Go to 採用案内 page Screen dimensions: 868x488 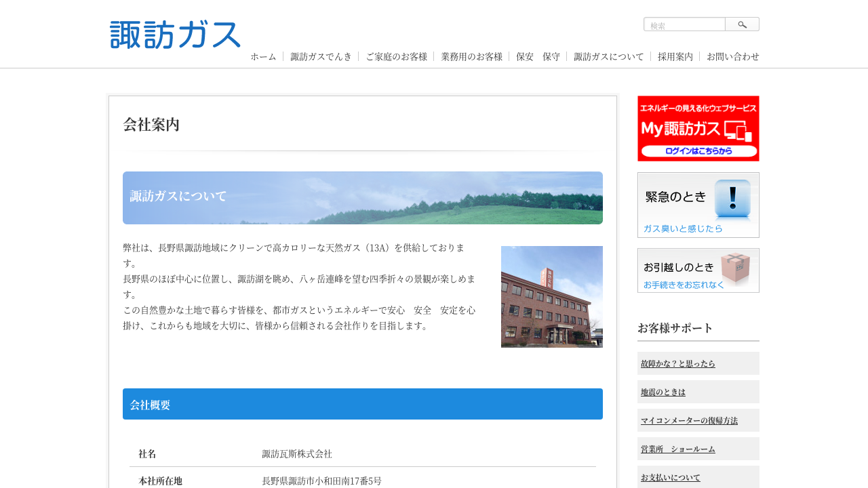click(x=675, y=56)
